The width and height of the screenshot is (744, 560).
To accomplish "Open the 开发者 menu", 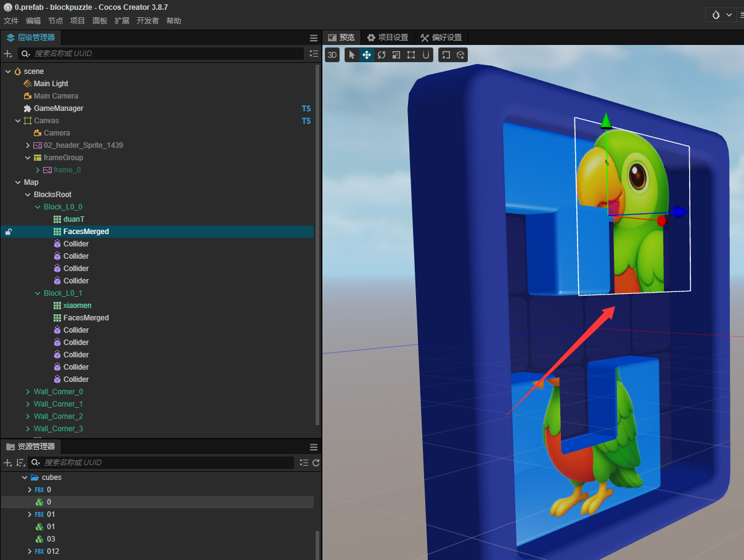I will coord(148,20).
